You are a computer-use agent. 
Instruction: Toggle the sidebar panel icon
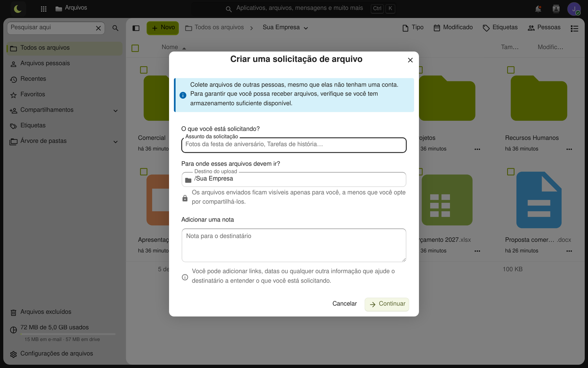click(136, 28)
